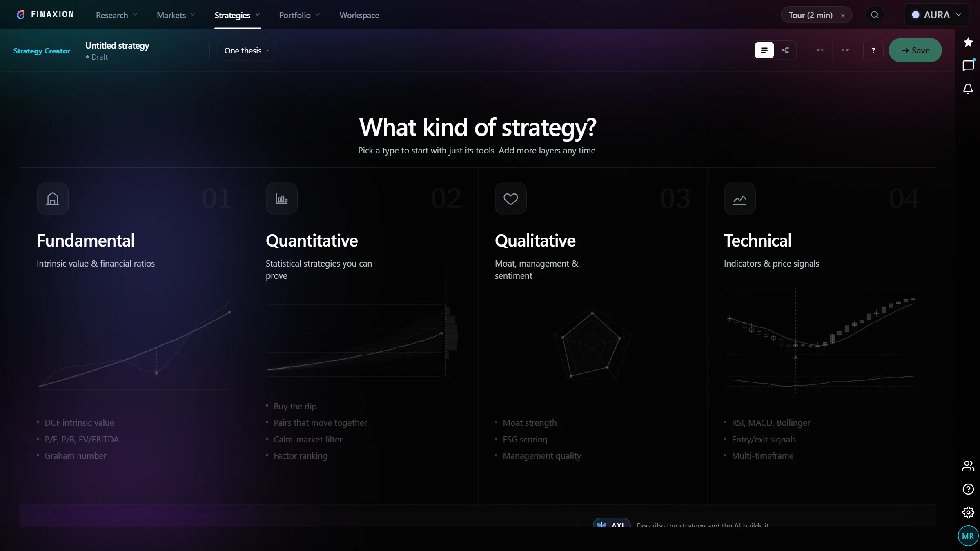Expand the Markets menu chevron
The image size is (980, 551).
[193, 15]
